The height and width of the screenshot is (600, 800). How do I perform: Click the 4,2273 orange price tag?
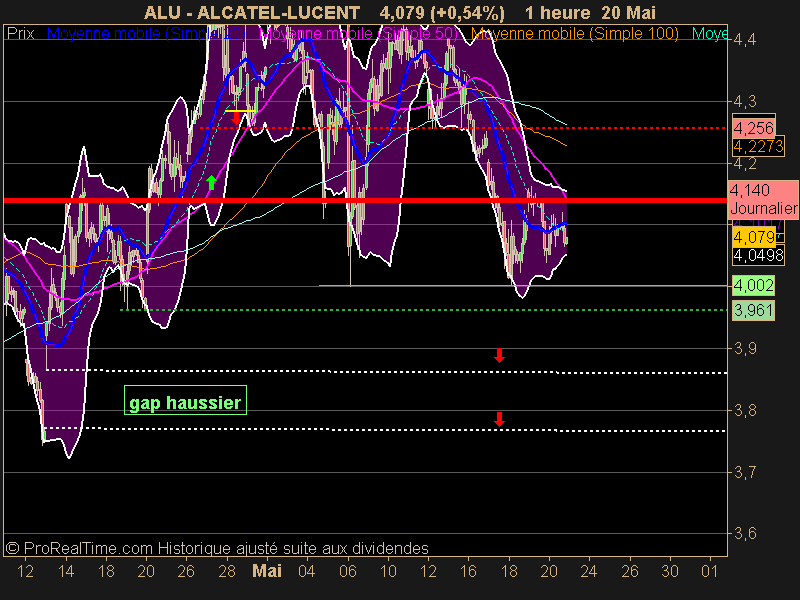pos(758,147)
